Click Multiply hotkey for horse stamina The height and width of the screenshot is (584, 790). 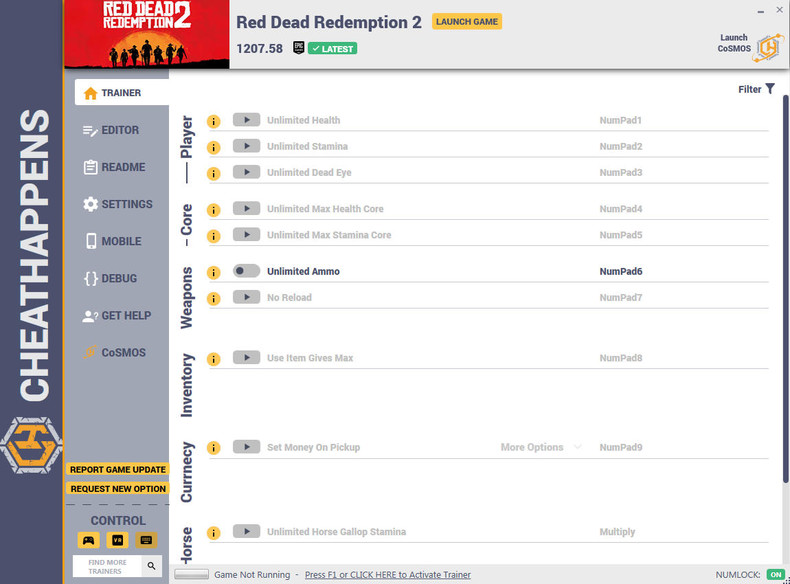click(x=617, y=532)
